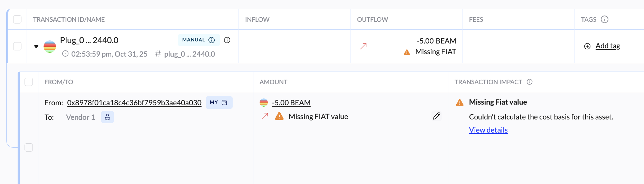Click the plug_0 ... 2440.0 hash text
Viewport: 644px width, 184px height.
point(189,54)
